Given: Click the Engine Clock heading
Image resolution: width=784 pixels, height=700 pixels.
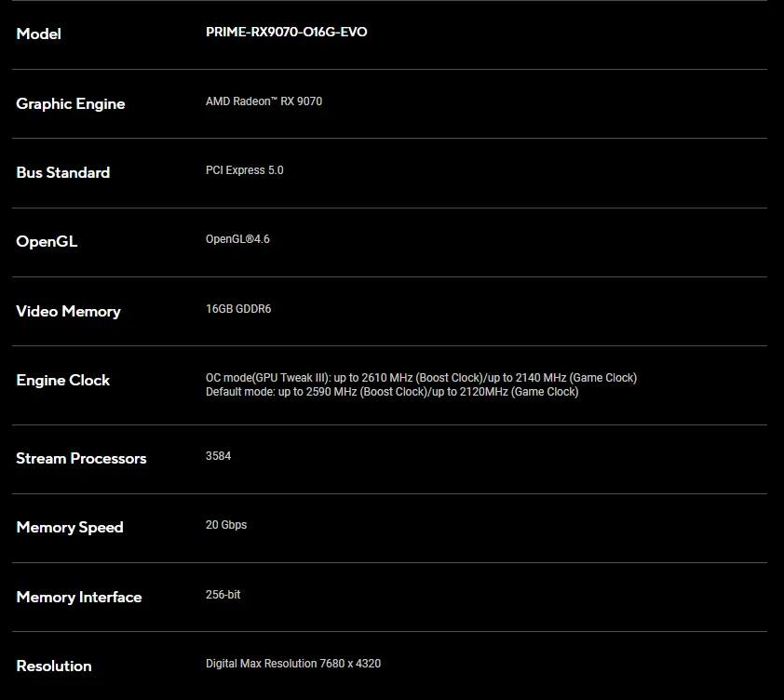Looking at the screenshot, I should click(62, 380).
